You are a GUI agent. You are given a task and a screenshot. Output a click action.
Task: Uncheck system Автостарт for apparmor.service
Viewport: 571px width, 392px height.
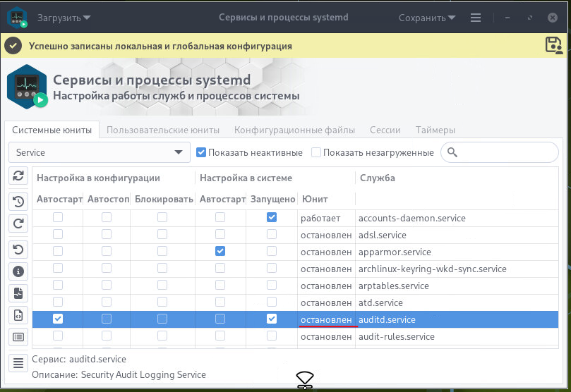coord(220,252)
